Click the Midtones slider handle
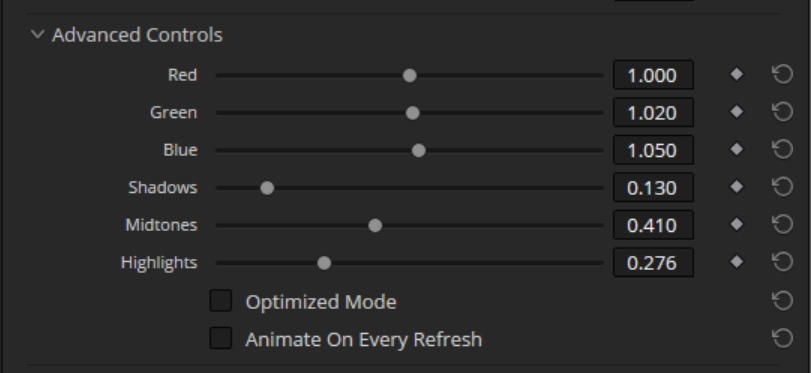 point(375,226)
